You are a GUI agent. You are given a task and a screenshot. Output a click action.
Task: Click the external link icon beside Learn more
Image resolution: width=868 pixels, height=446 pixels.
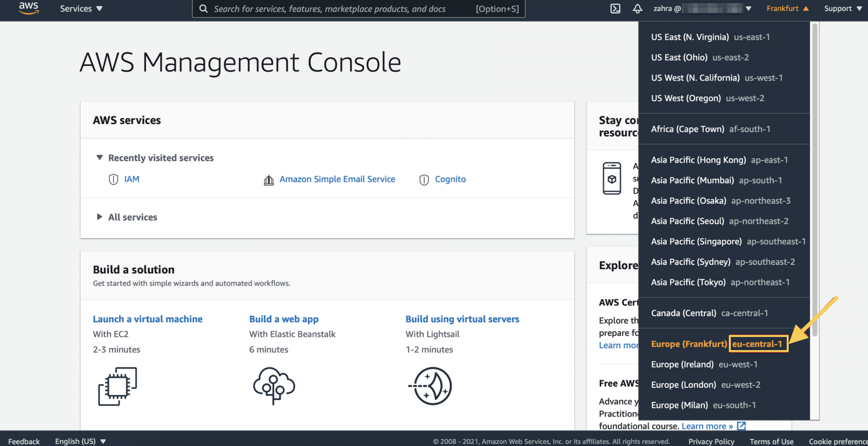741,426
